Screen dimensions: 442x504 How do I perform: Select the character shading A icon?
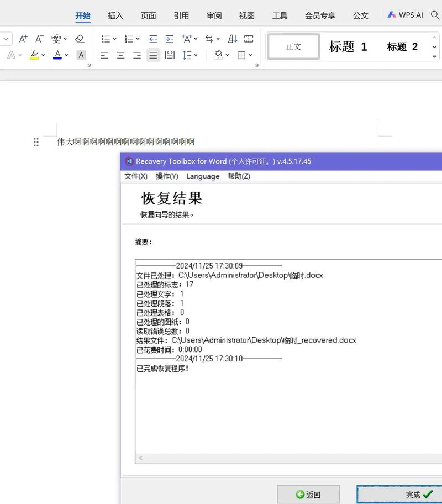coord(81,55)
